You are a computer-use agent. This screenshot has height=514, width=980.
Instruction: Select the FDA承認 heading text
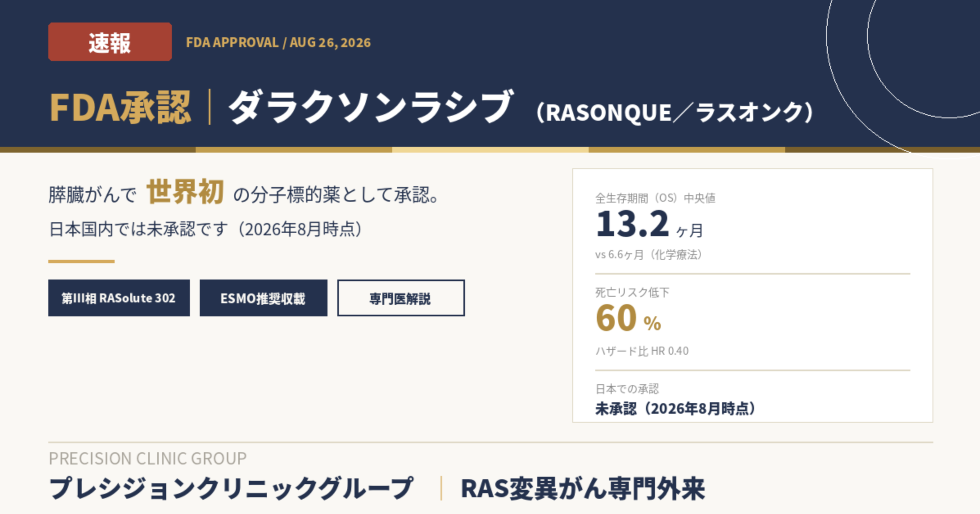(120, 107)
